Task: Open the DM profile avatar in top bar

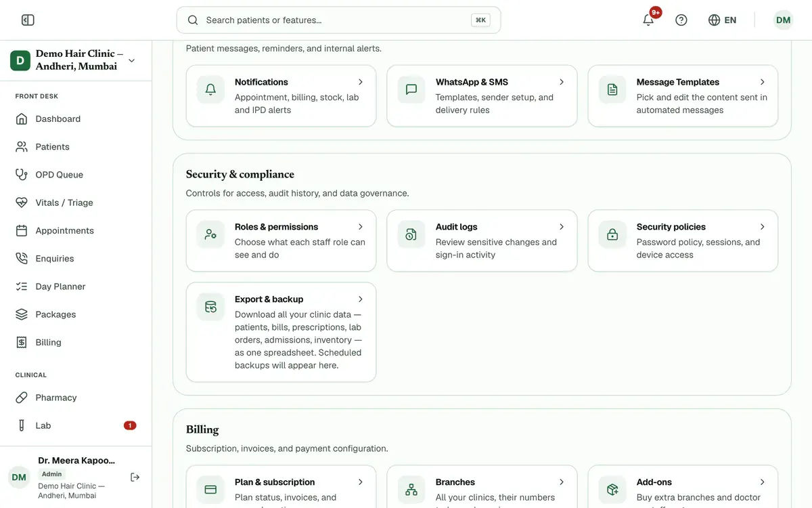Action: pyautogui.click(x=783, y=20)
